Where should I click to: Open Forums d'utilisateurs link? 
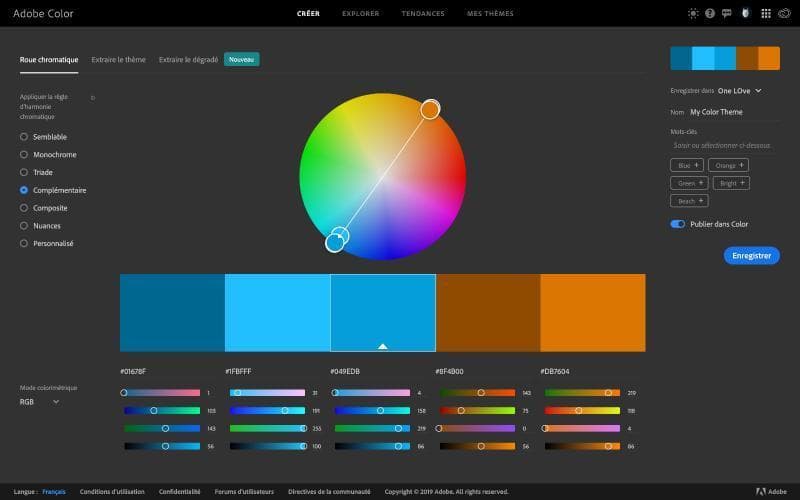244,492
